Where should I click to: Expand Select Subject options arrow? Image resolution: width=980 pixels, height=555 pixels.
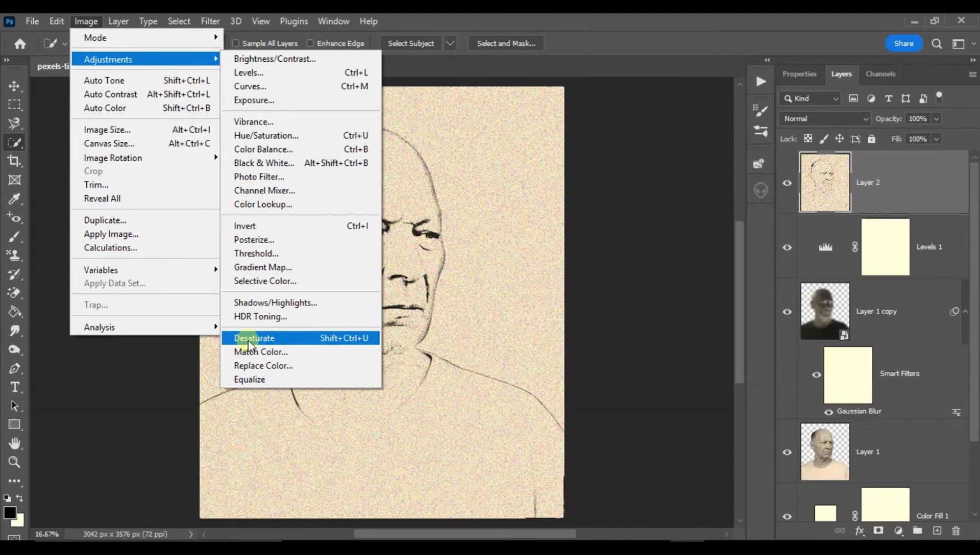(x=450, y=43)
